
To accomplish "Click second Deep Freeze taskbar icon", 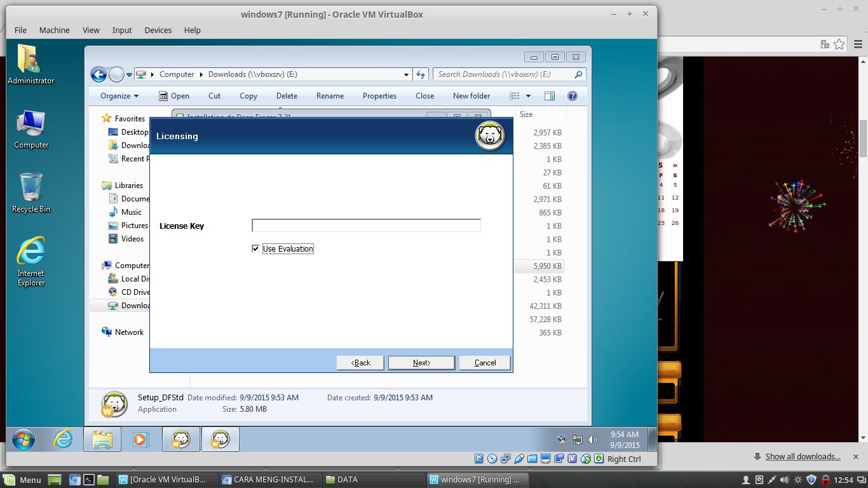I will (220, 439).
